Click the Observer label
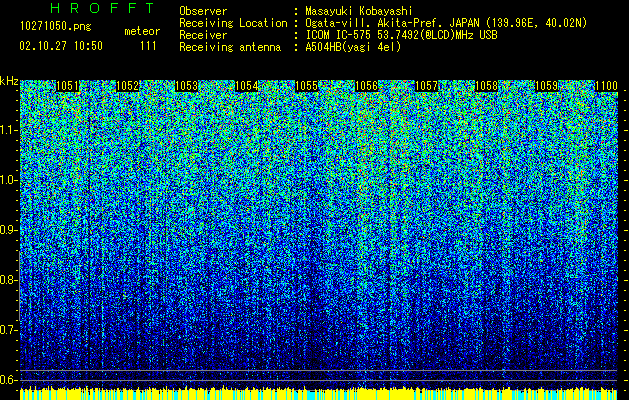Screen dimensions: 629x400 tap(203, 11)
